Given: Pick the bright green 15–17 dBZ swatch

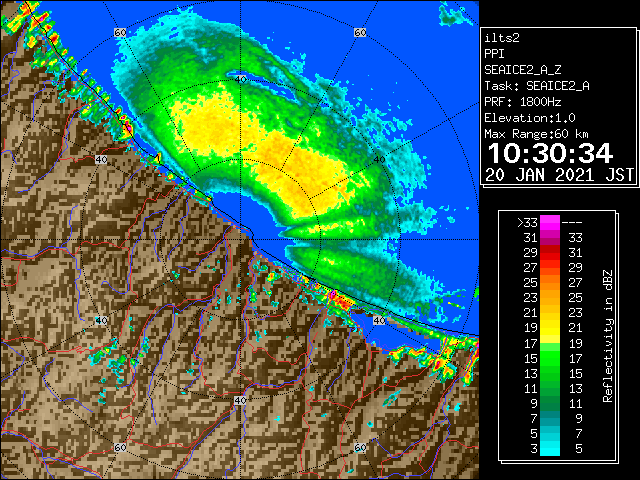Looking at the screenshot, I should point(550,358).
